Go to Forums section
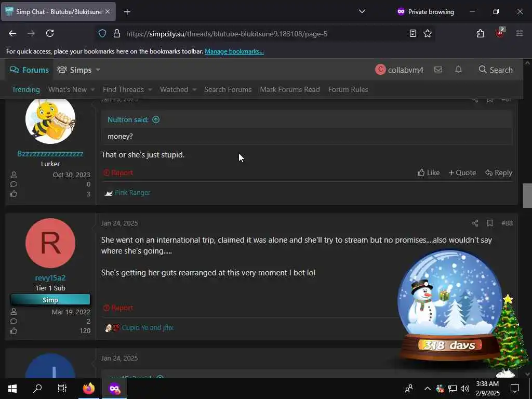Screen dimensions: 532x399 tap(29, 70)
